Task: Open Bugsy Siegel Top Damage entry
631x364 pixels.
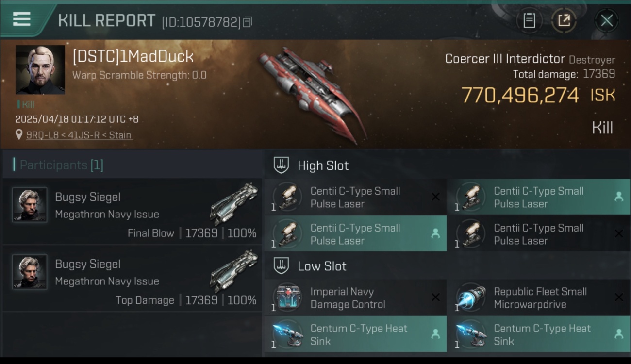Action: coord(132,278)
